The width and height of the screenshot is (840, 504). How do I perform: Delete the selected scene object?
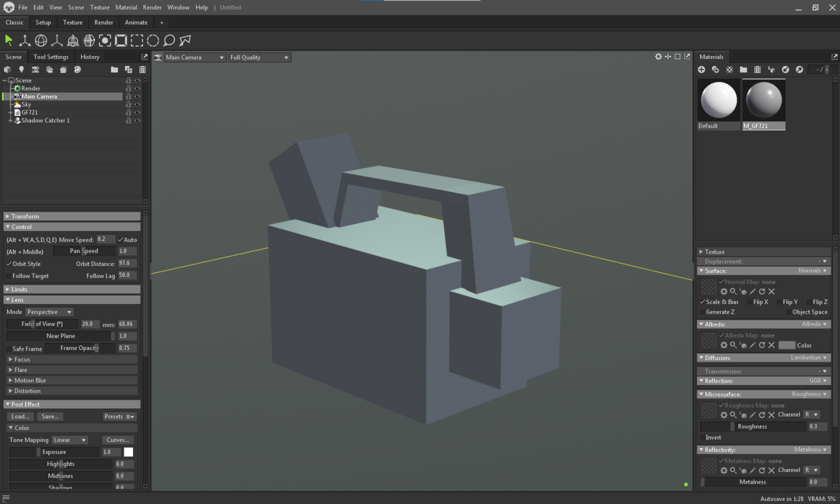142,69
